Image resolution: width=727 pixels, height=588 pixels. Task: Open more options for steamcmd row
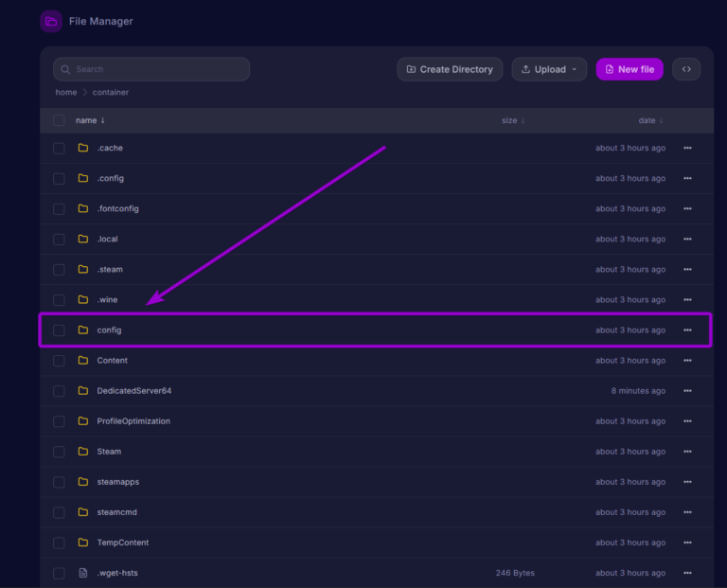coord(687,512)
